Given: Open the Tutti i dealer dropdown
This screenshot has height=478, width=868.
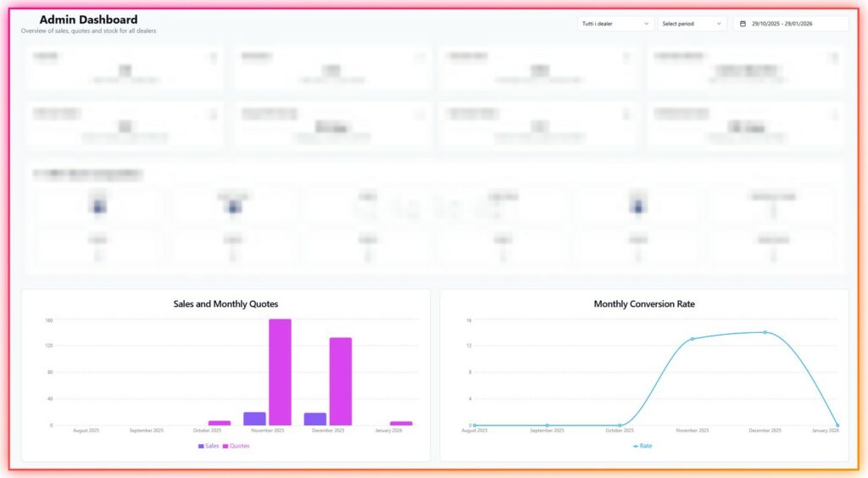Looking at the screenshot, I should (x=615, y=24).
